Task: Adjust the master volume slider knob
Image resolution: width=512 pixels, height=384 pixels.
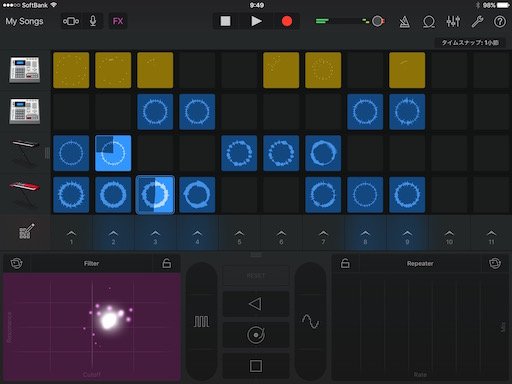Action: 377,21
